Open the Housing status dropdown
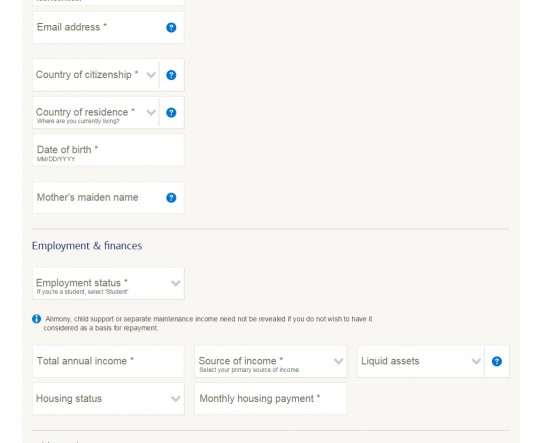Screen dimensions: 550x443 108,399
